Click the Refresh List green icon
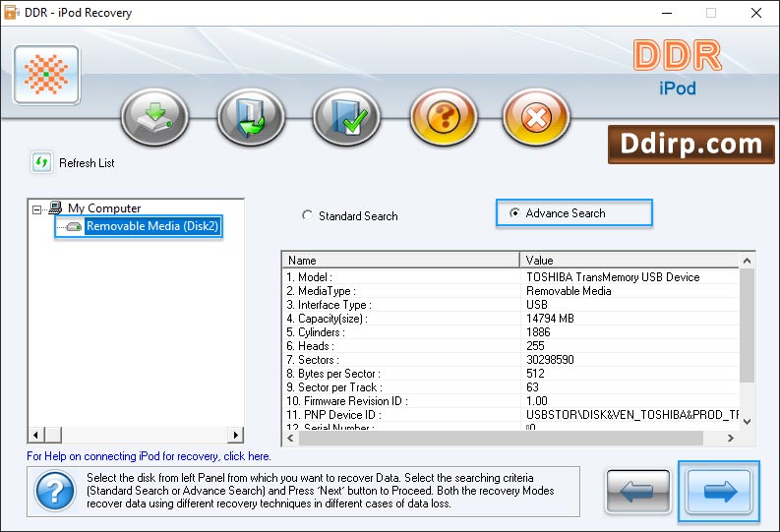 (41, 162)
